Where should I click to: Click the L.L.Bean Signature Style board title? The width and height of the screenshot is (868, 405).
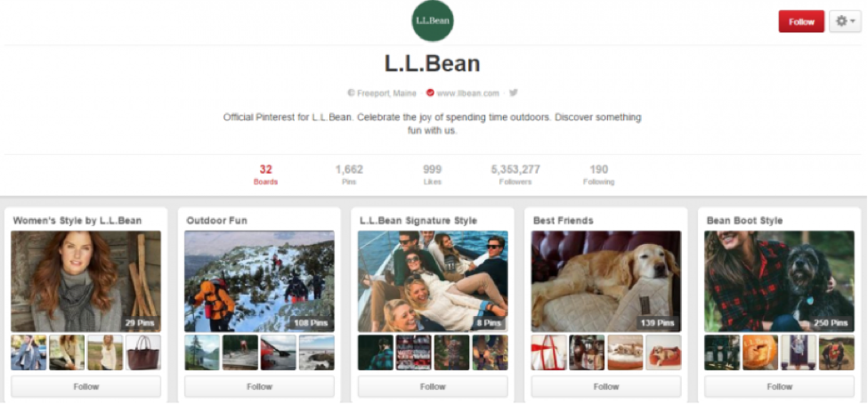click(x=418, y=221)
